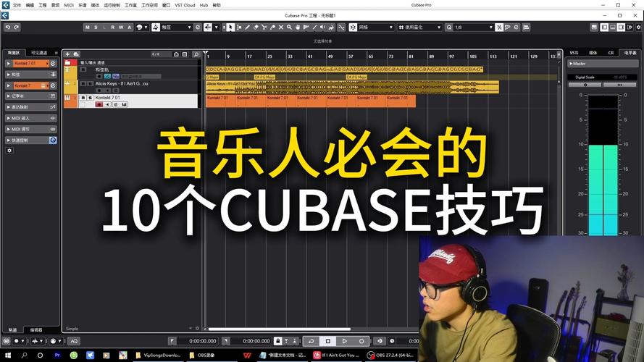Click the Edit Instrument icon on Kontakt 7 01 inspector
This screenshot has height=362, width=644.
point(53,63)
